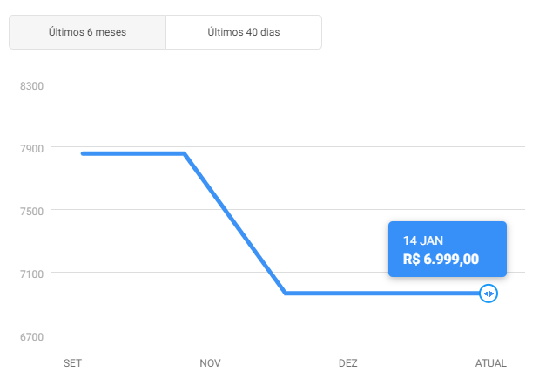Click the line corner where price bottoms out
539x392 pixels.
pyautogui.click(x=286, y=294)
